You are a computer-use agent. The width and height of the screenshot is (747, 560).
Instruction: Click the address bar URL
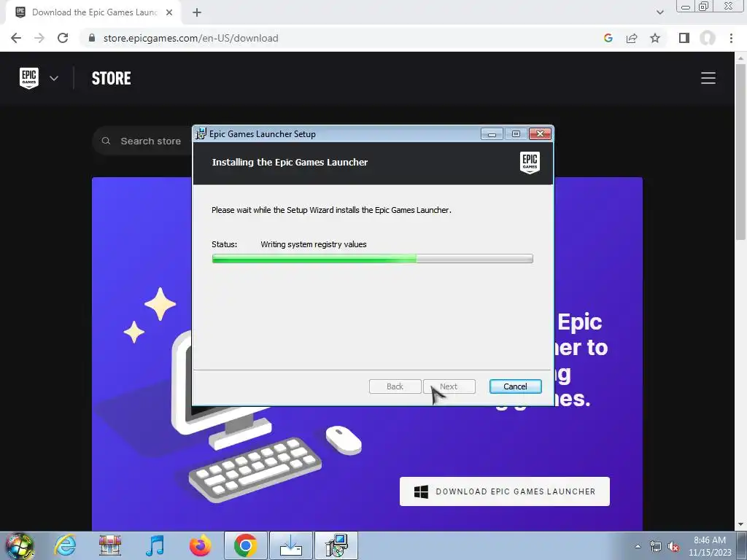click(190, 38)
